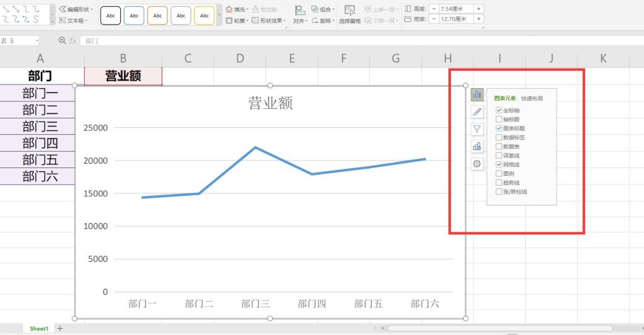Click the 旋转 rotate button
Screen dimensions: 644x335
tap(324, 21)
